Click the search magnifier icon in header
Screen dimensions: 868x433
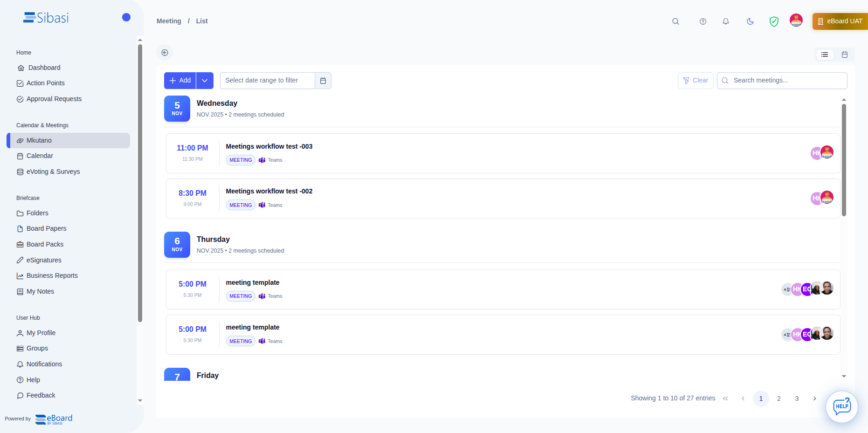[x=675, y=21]
